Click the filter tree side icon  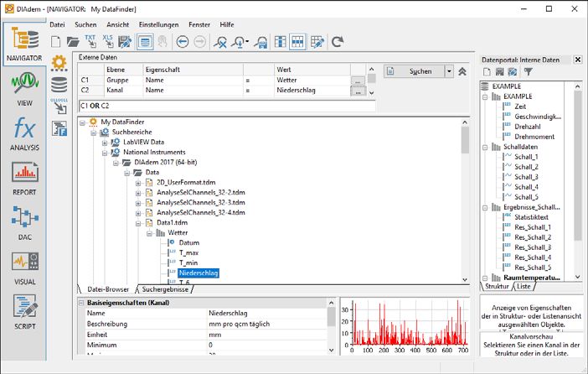(x=59, y=128)
